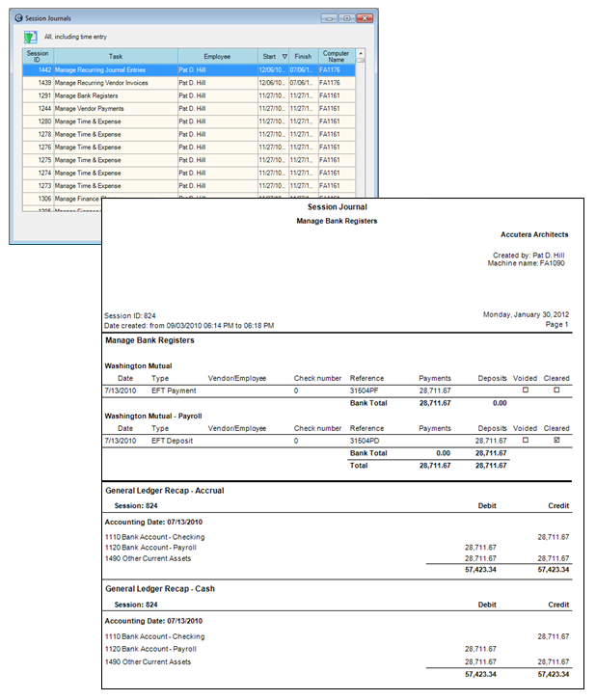Image resolution: width=596 pixels, height=700 pixels.
Task: Uncheck Cleared checkbox for the EFT Deposit row
Action: [x=555, y=441]
